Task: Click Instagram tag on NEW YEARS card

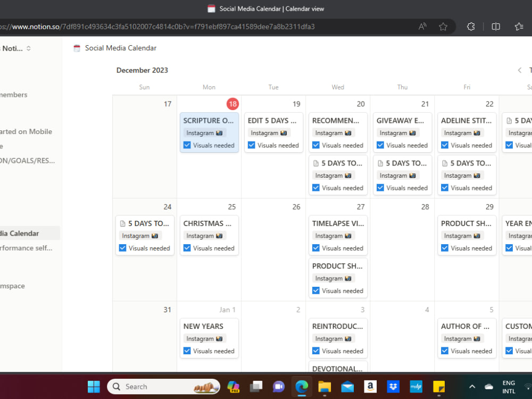Action: pyautogui.click(x=205, y=338)
